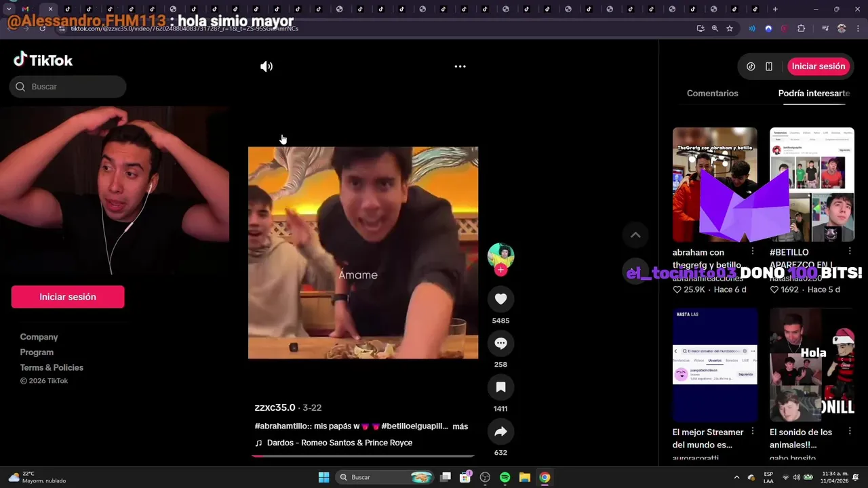Viewport: 868px width, 488px height.
Task: Switch to the Comentarios tab
Action: pyautogui.click(x=712, y=94)
